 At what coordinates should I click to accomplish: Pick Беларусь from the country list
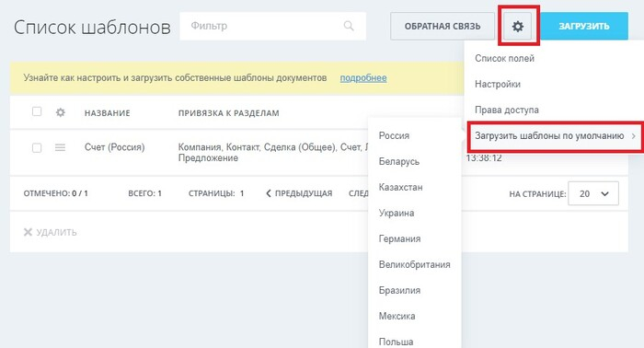coord(398,161)
